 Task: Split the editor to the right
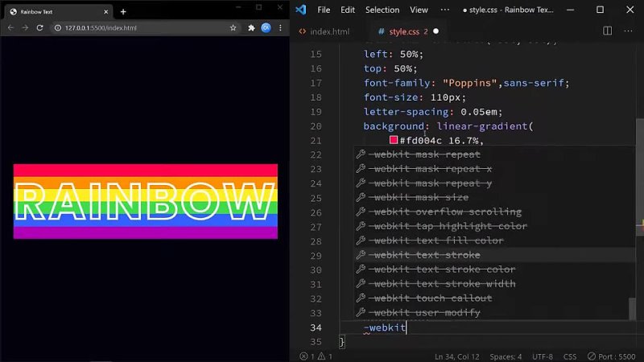tap(608, 31)
